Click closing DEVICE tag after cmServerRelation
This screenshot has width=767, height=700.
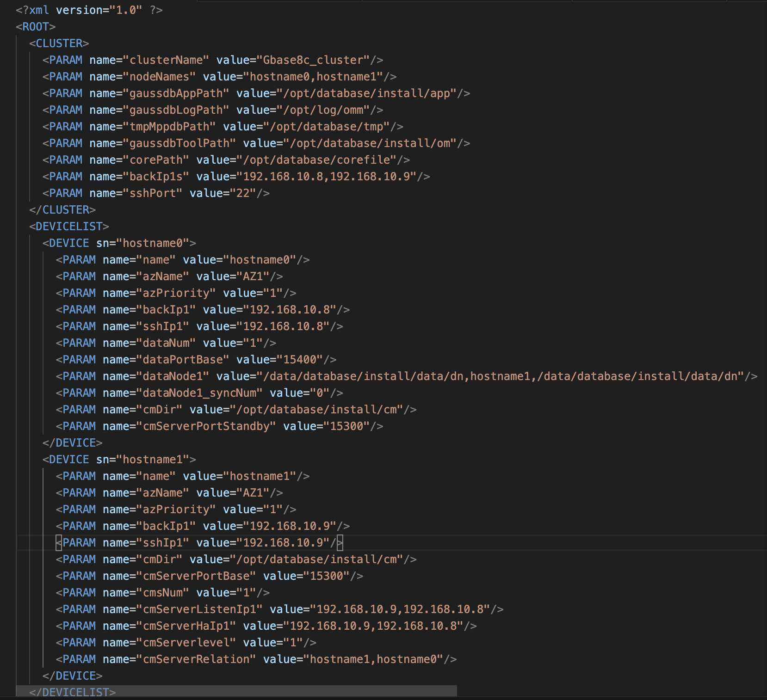(x=72, y=676)
